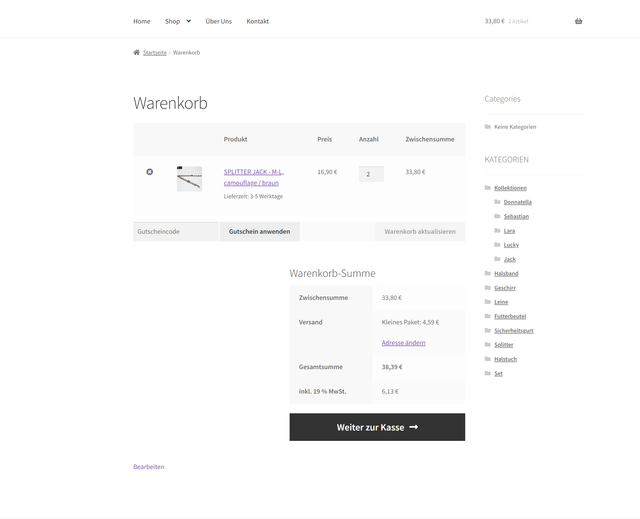Open the Splitter Jack product thumbnail
640x519 pixels.
189,179
